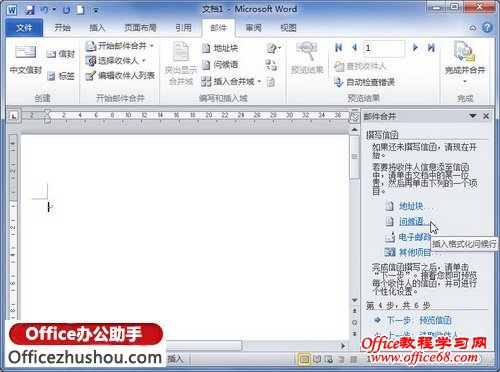Click 地址块 in the ribbon
This screenshot has height=372, width=500.
pyautogui.click(x=220, y=48)
